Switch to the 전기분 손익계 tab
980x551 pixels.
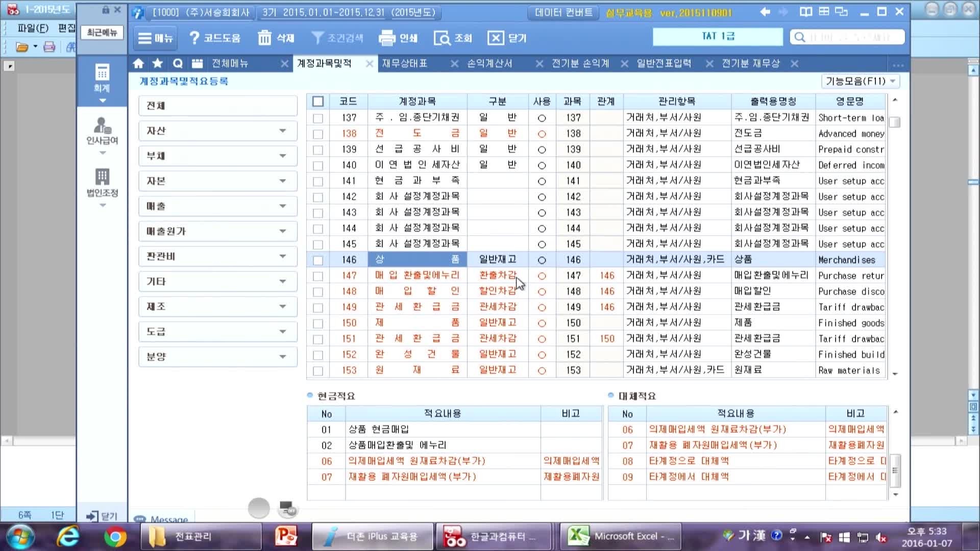[580, 63]
